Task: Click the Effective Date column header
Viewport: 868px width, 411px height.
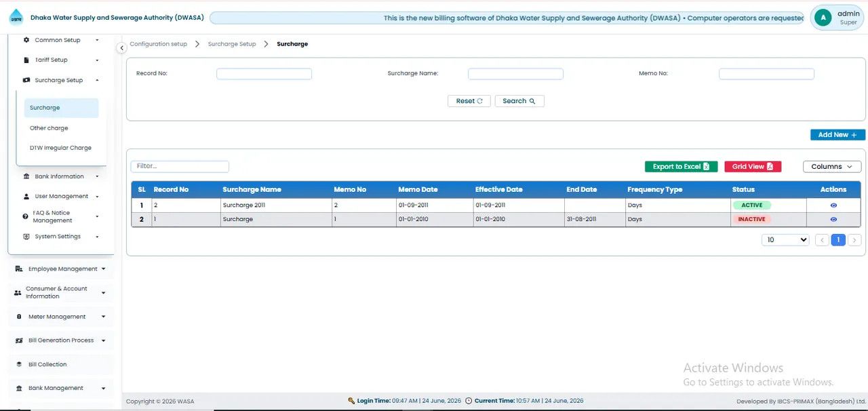Action: pyautogui.click(x=498, y=190)
